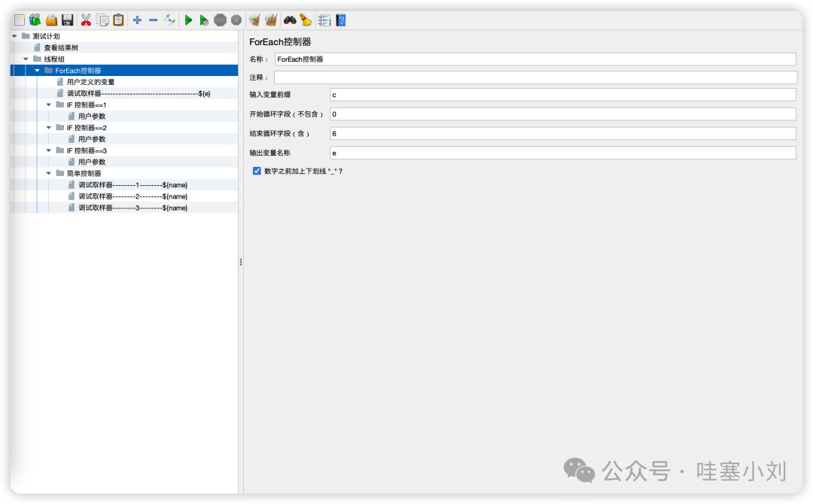
Task: Click the Clear All double broom icon
Action: (271, 20)
